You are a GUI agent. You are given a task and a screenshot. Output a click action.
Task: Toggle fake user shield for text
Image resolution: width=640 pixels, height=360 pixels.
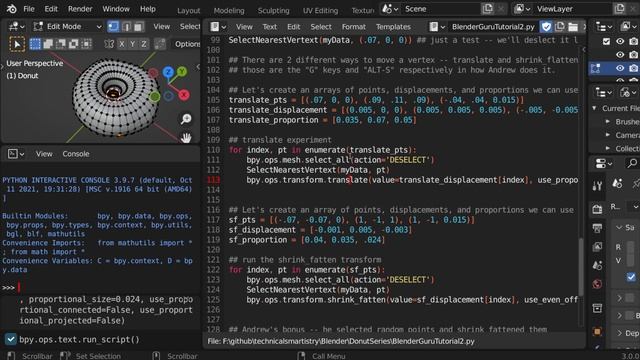546,27
